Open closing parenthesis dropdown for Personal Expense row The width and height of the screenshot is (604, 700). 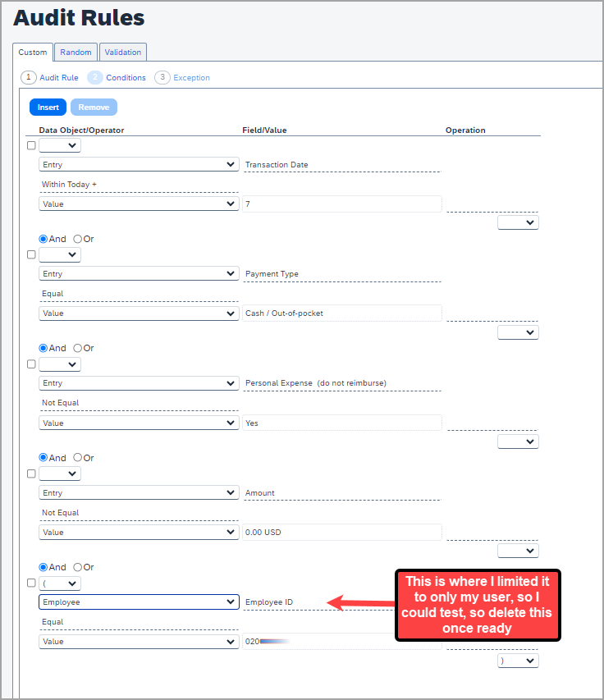(x=518, y=442)
